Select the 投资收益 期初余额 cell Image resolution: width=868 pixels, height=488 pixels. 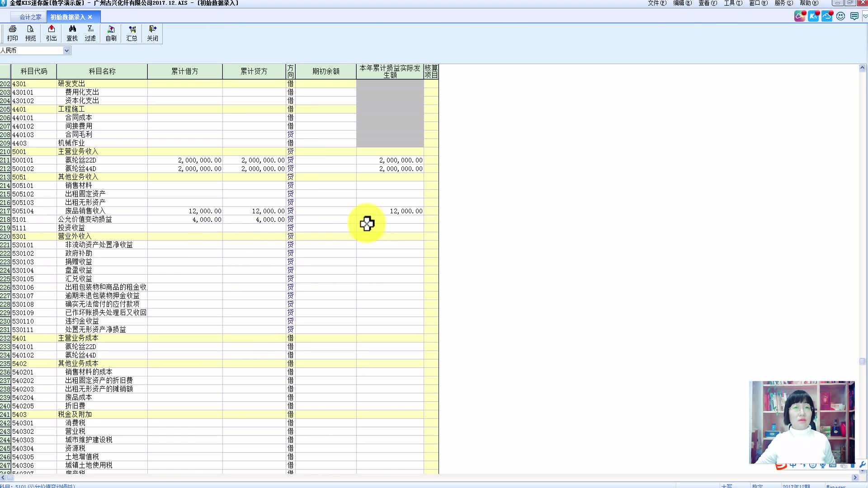(x=325, y=228)
